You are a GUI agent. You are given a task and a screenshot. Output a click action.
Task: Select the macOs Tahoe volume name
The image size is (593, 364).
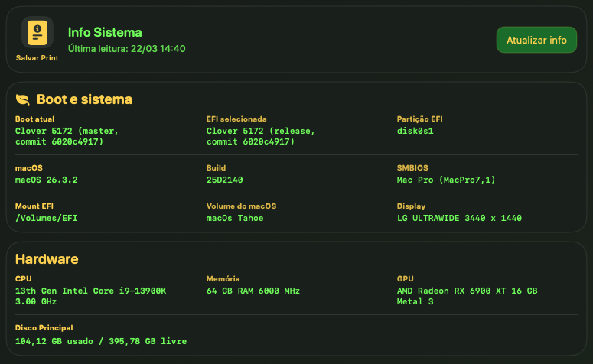235,218
